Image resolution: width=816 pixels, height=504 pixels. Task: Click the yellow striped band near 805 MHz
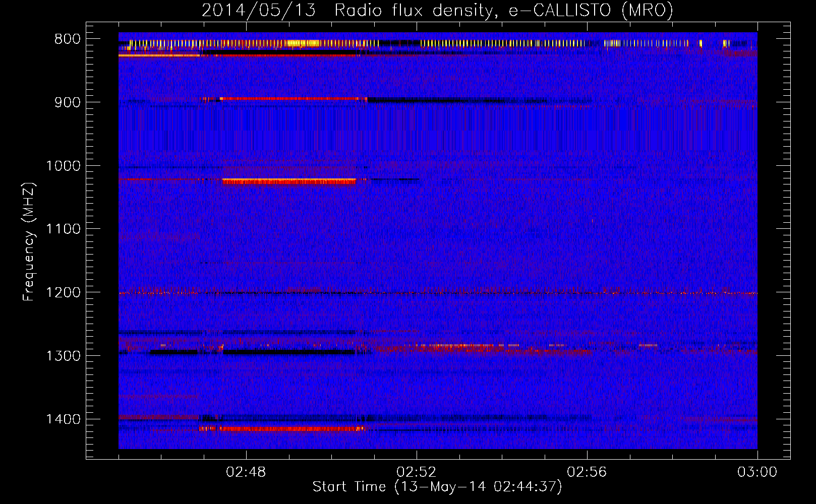point(429,44)
